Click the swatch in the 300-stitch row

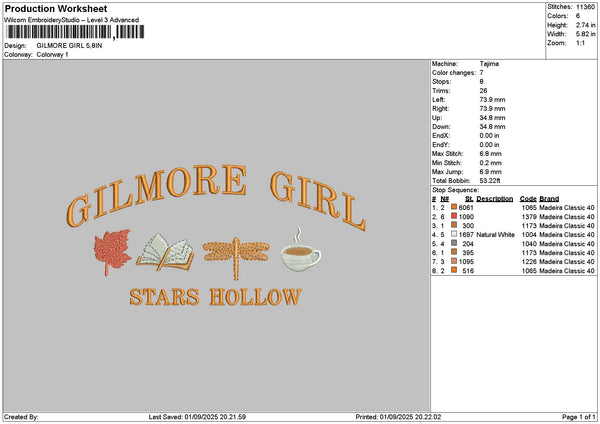click(x=454, y=225)
